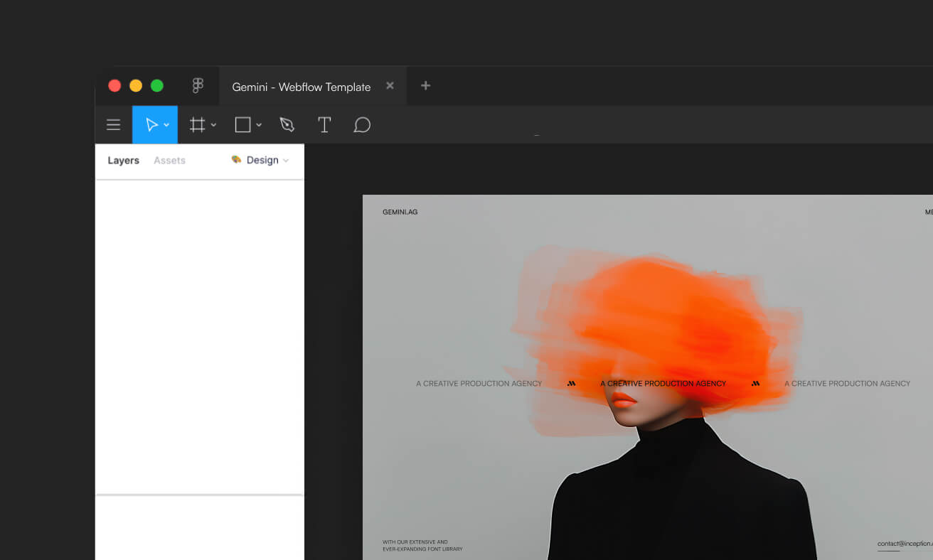Click the yellow minimize window button
The height and width of the screenshot is (560, 933).
click(x=136, y=86)
